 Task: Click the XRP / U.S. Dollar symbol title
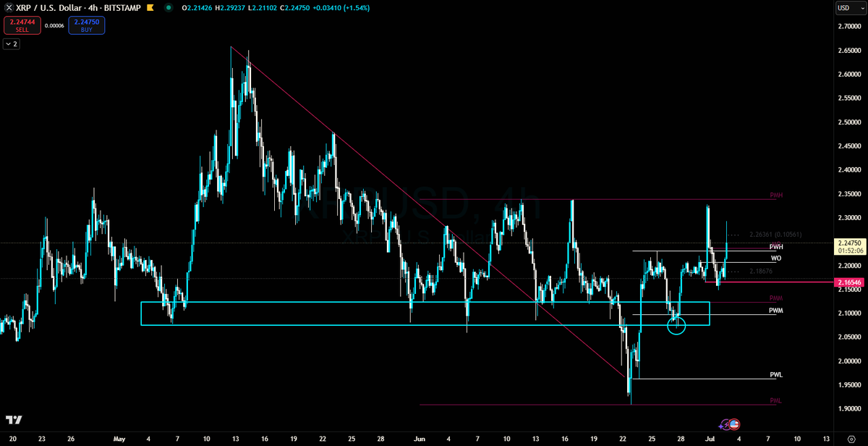(50, 8)
